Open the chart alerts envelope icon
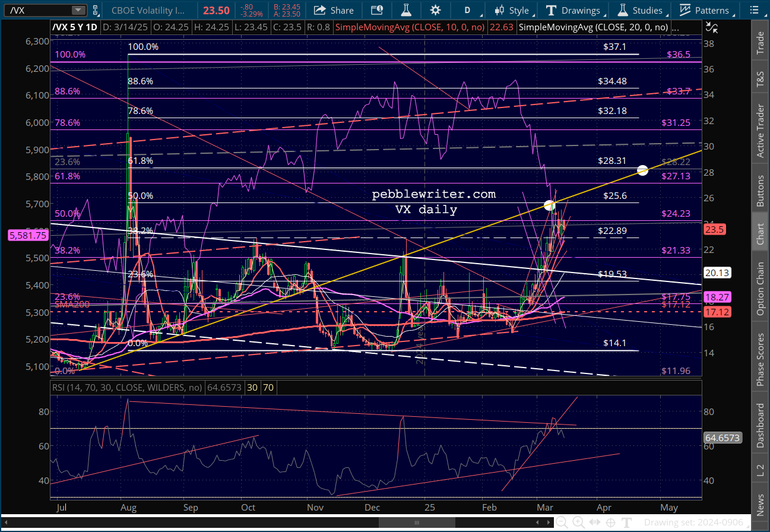770x532 pixels. [x=377, y=10]
